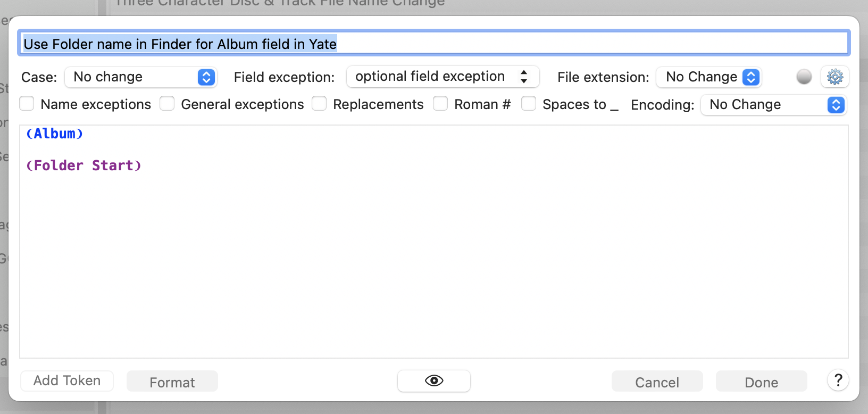This screenshot has width=868, height=414.
Task: Open the question mark help button
Action: pos(838,380)
